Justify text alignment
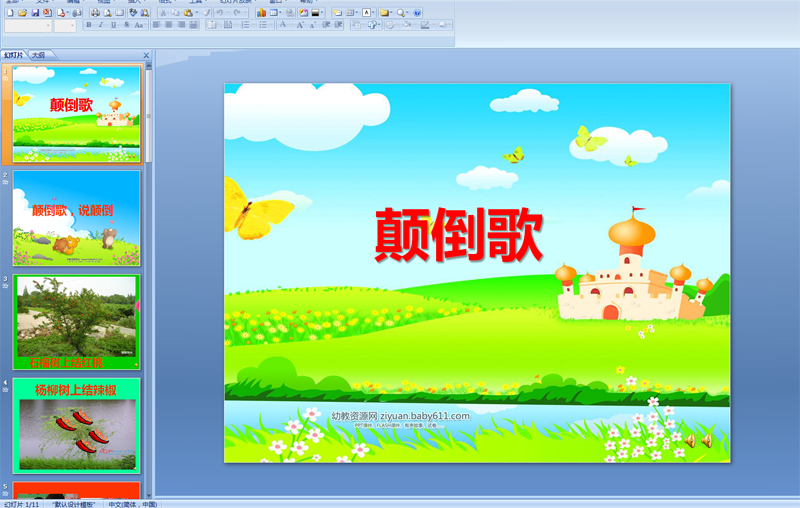Image resolution: width=800 pixels, height=508 pixels. [193, 24]
